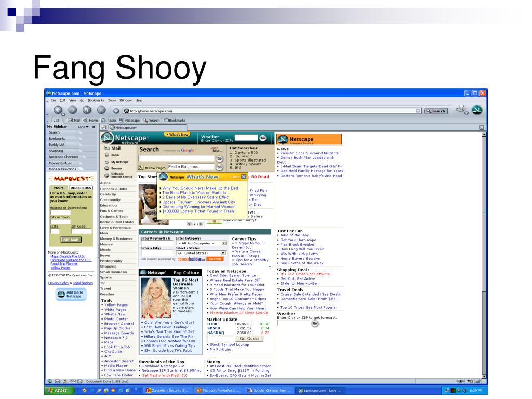Image resolution: width=532 pixels, height=399 pixels.
Task: Open the Bookmarks menu in menu bar
Action: coord(96,100)
